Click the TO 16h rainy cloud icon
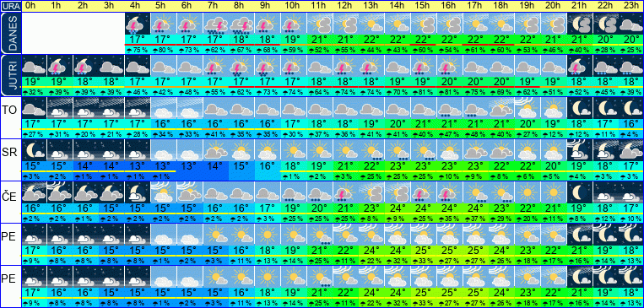Viewport: 644px width, 308px height. pyautogui.click(x=450, y=108)
